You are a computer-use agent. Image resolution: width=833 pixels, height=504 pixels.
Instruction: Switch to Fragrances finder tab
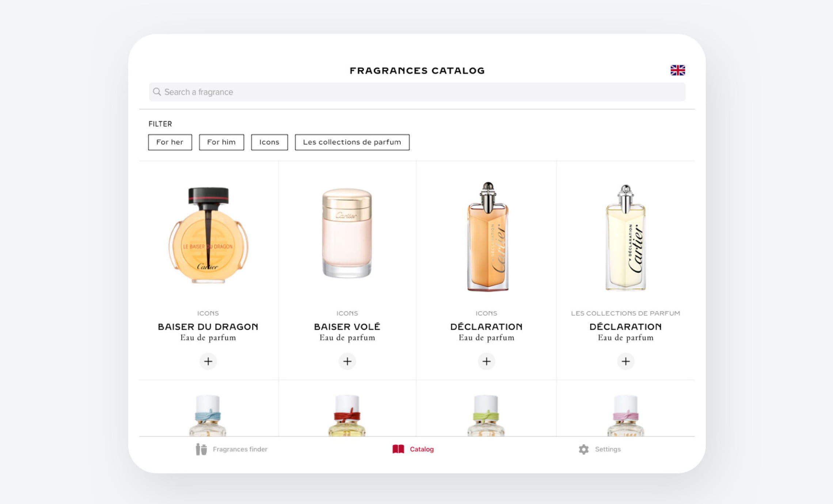point(240,449)
